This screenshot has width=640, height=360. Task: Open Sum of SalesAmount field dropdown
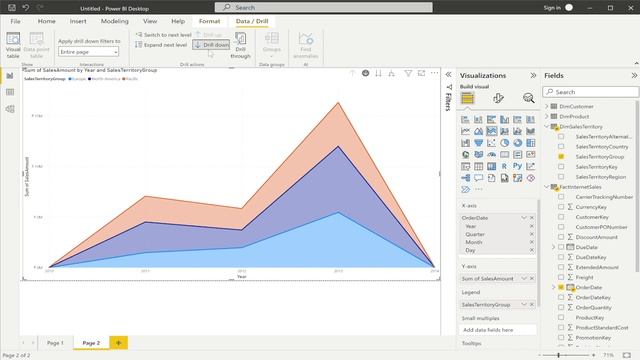524,278
